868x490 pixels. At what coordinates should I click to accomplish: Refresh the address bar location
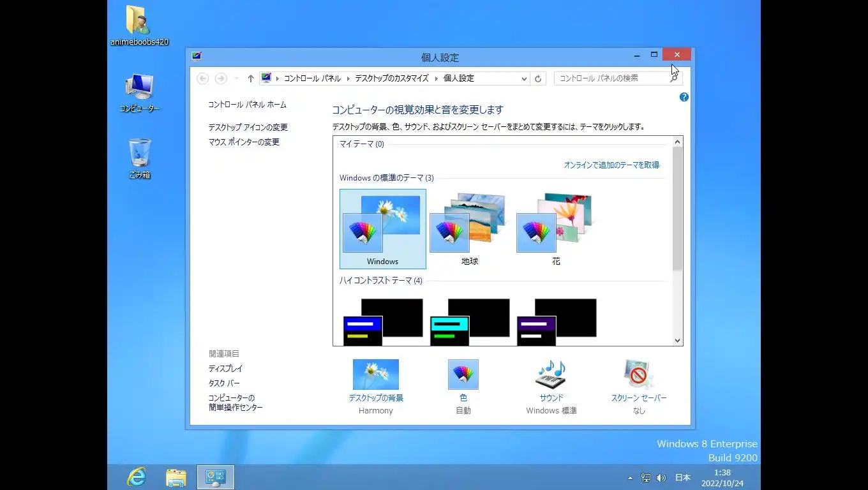point(538,78)
